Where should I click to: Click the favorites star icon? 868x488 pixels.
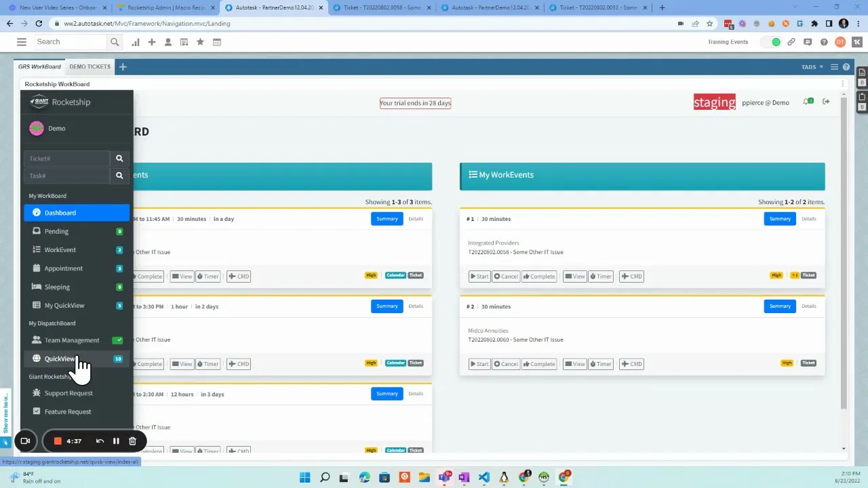point(200,42)
